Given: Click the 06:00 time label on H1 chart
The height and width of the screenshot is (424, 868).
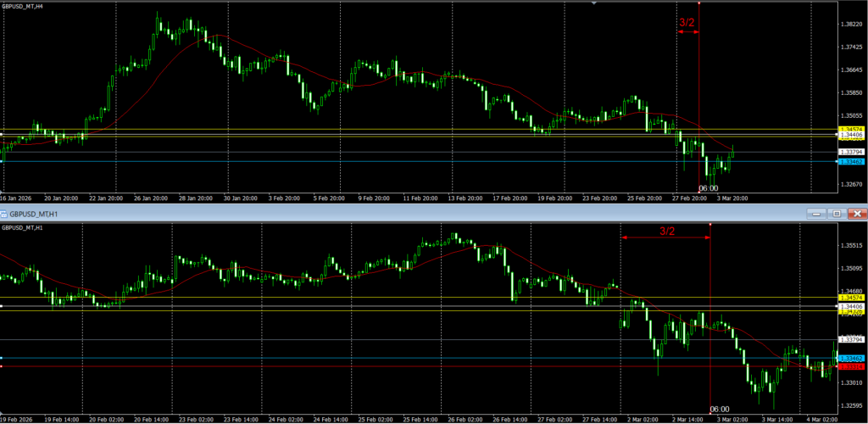Looking at the screenshot, I should tap(720, 409).
